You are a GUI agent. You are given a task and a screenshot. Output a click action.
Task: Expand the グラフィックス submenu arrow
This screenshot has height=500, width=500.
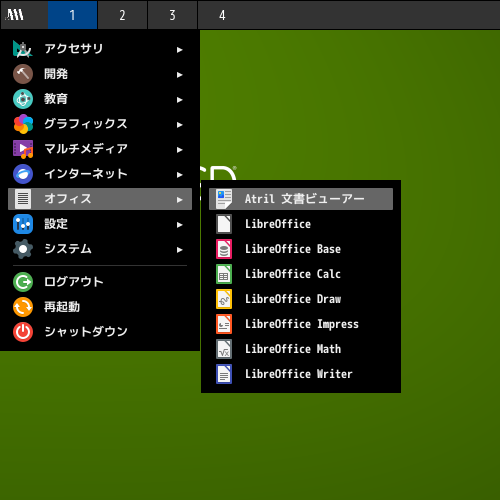click(180, 125)
